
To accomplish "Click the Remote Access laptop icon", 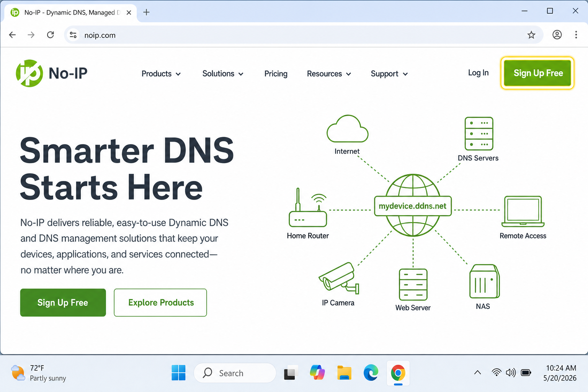I will pos(523,211).
